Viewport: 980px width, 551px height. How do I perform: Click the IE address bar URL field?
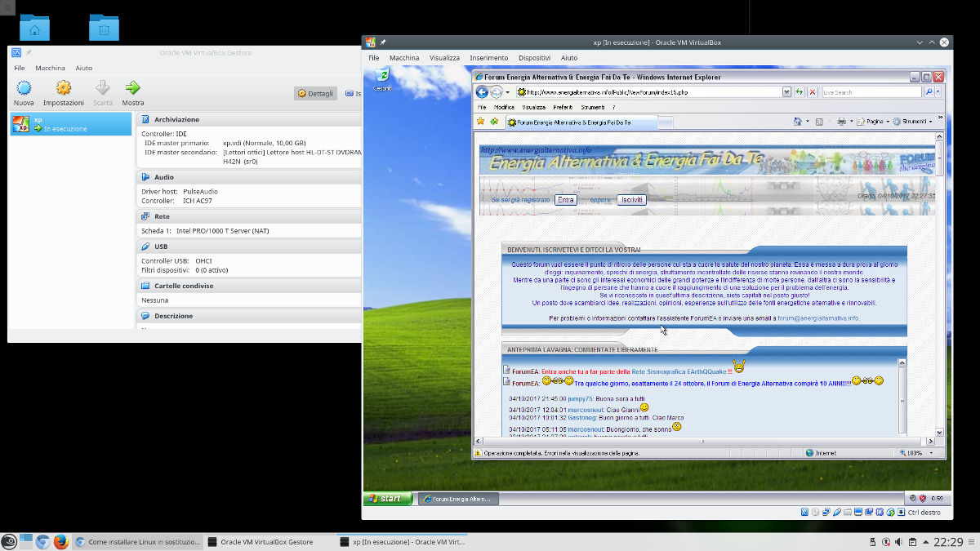click(648, 92)
